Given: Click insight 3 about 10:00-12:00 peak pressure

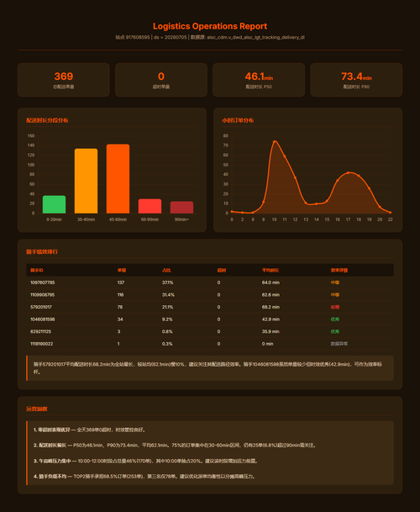Looking at the screenshot, I should pos(145,461).
